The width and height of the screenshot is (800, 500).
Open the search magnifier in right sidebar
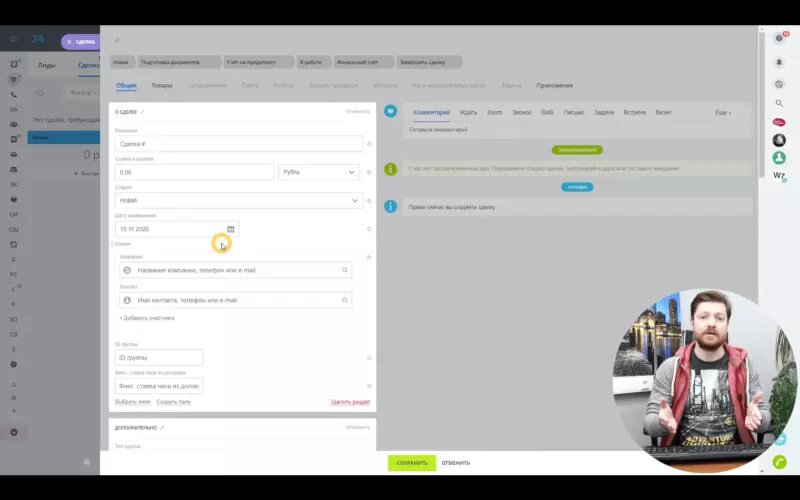[779, 104]
